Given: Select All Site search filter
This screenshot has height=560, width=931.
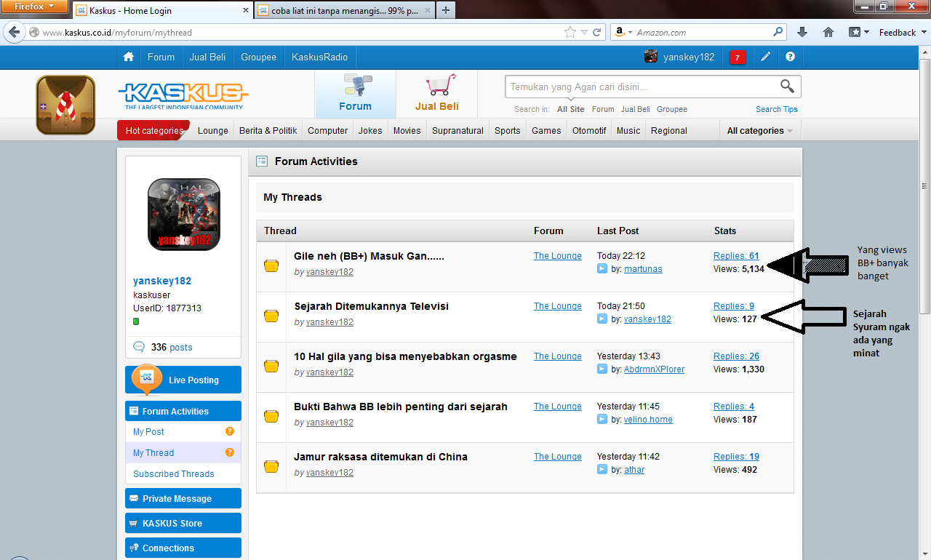Looking at the screenshot, I should (571, 109).
